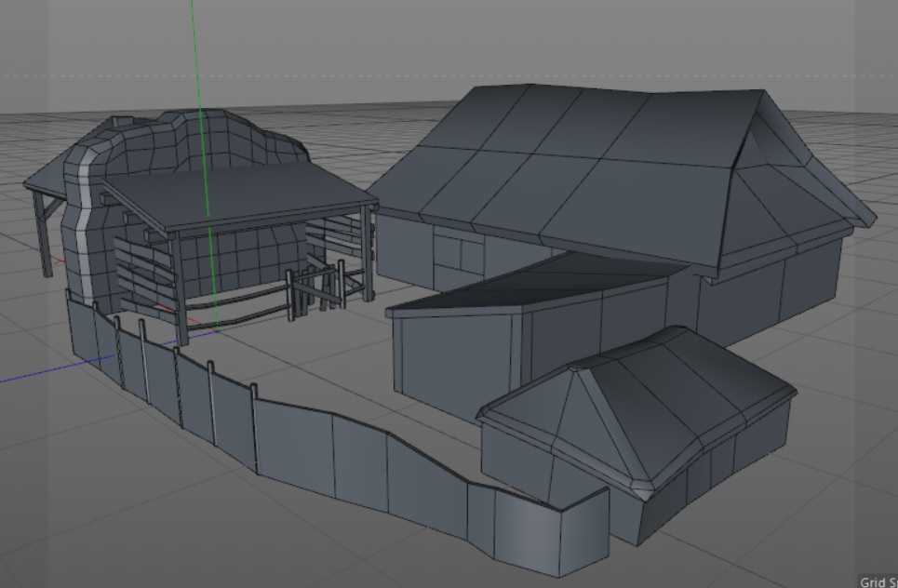Image resolution: width=898 pixels, height=588 pixels.
Task: Click the flat canopy roof over the pen
Action: [x=240, y=197]
